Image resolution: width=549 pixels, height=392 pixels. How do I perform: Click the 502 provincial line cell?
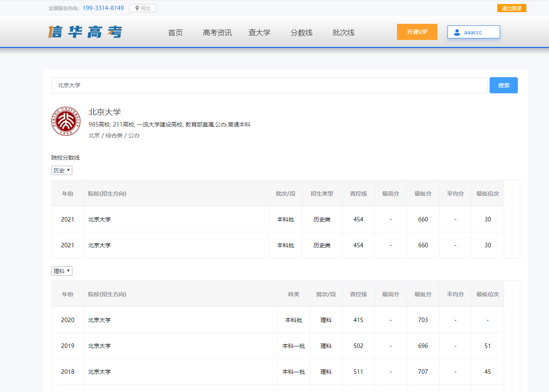coord(358,346)
